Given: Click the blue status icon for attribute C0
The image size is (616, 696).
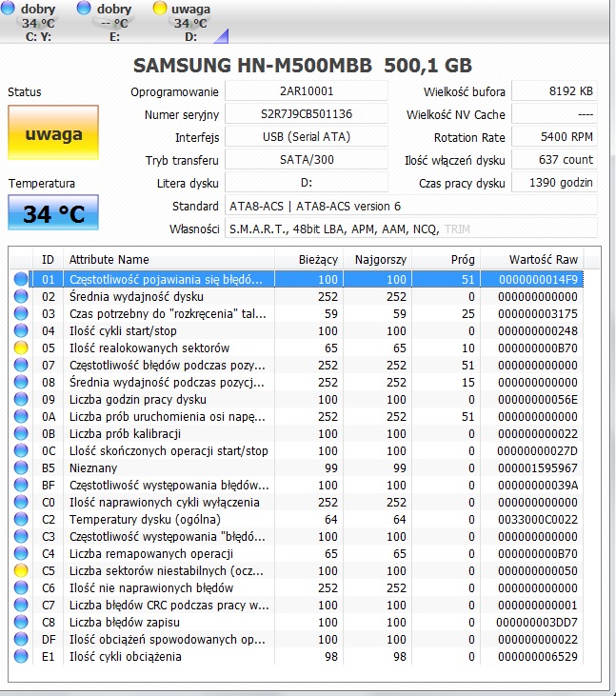Looking at the screenshot, I should coord(21,502).
